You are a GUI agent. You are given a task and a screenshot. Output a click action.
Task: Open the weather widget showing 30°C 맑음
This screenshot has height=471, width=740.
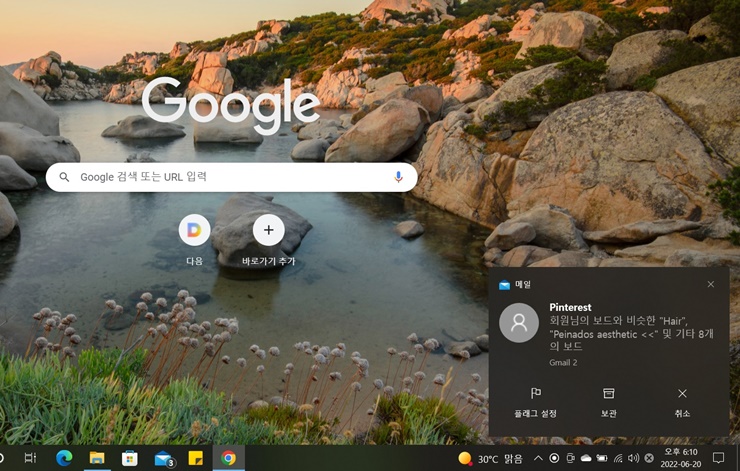[x=490, y=458]
